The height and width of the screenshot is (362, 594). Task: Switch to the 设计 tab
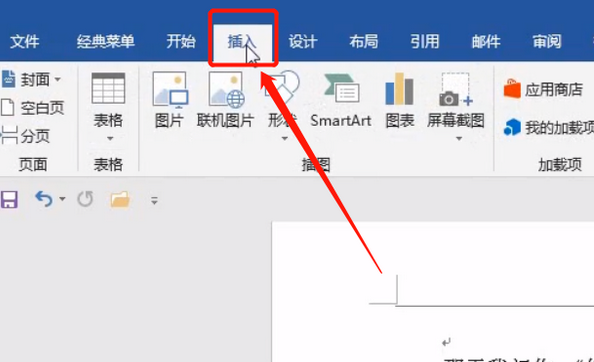pos(303,41)
